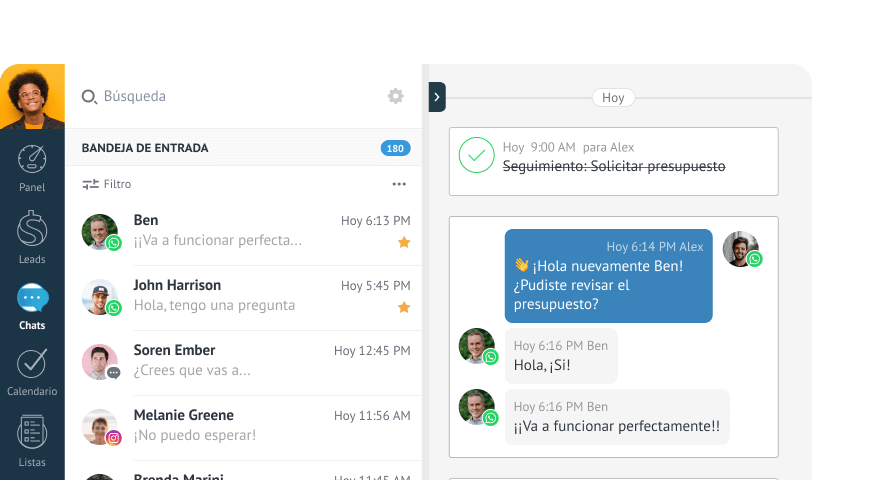Image resolution: width=875 pixels, height=480 pixels.
Task: Open the Leads dollar icon
Action: click(32, 228)
